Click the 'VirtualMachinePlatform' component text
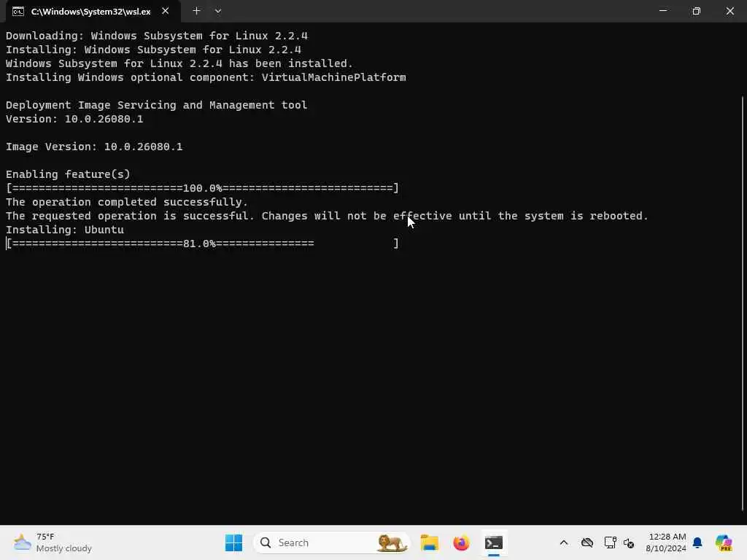 pyautogui.click(x=333, y=77)
